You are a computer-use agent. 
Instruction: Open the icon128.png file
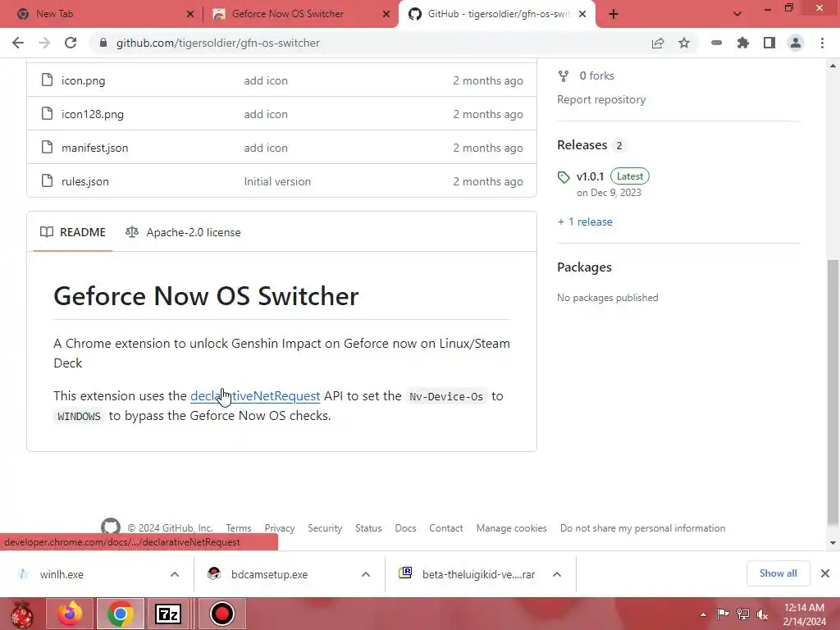pyautogui.click(x=92, y=114)
